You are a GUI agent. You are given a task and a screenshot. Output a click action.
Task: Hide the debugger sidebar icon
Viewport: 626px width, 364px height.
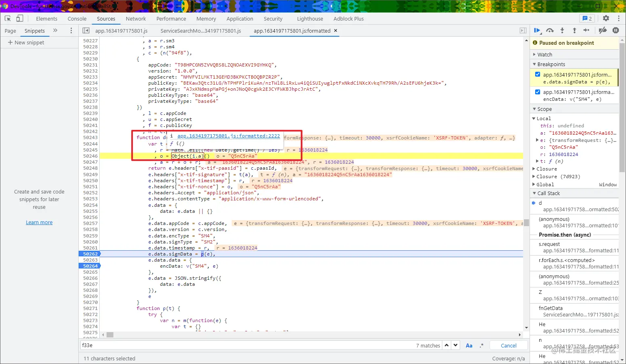point(523,31)
